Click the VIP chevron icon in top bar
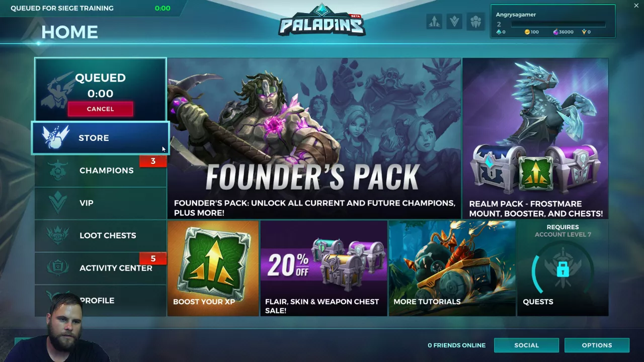Screen dimensions: 644x362 [x=454, y=21]
